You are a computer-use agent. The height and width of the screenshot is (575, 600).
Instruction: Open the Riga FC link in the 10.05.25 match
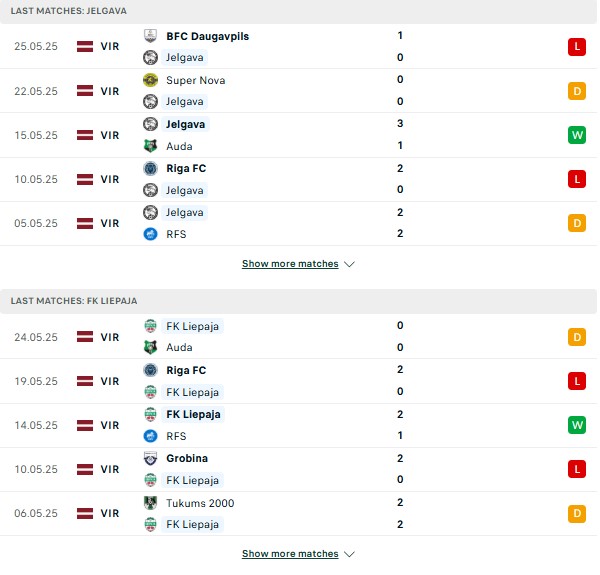pos(186,168)
